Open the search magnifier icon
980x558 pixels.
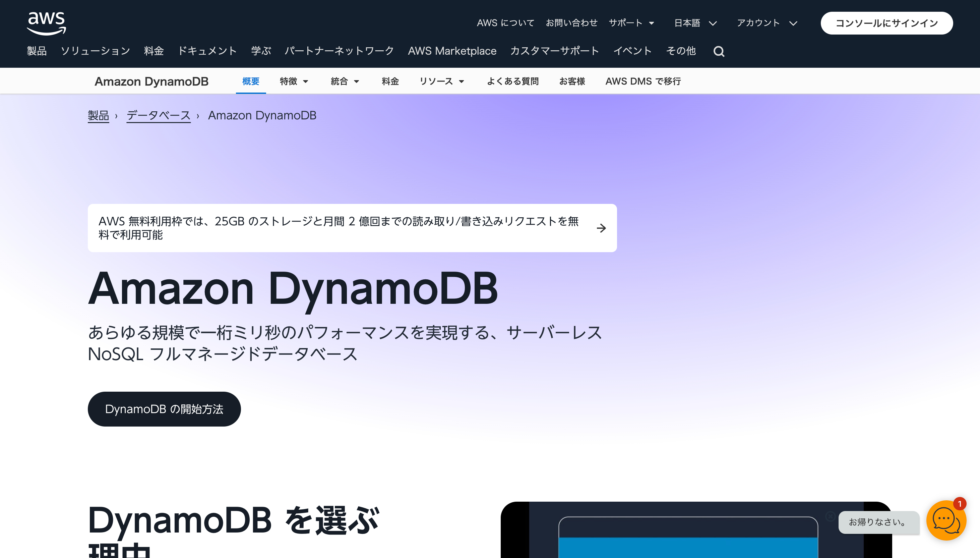click(x=719, y=51)
